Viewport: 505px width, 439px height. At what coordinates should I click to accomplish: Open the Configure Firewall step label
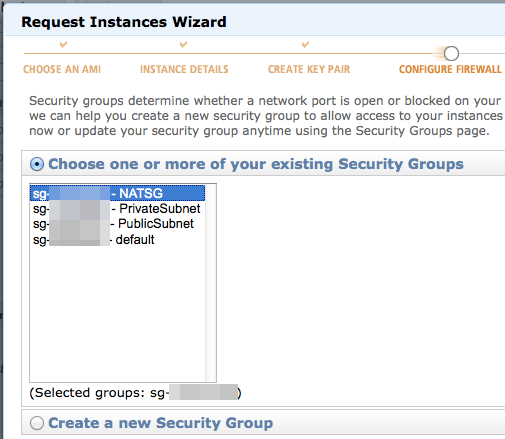tap(450, 69)
